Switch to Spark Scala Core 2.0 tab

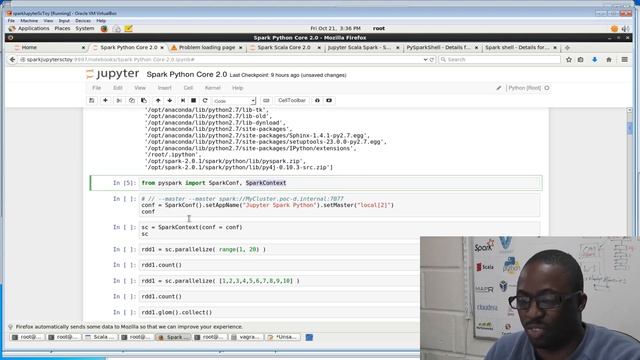click(284, 48)
